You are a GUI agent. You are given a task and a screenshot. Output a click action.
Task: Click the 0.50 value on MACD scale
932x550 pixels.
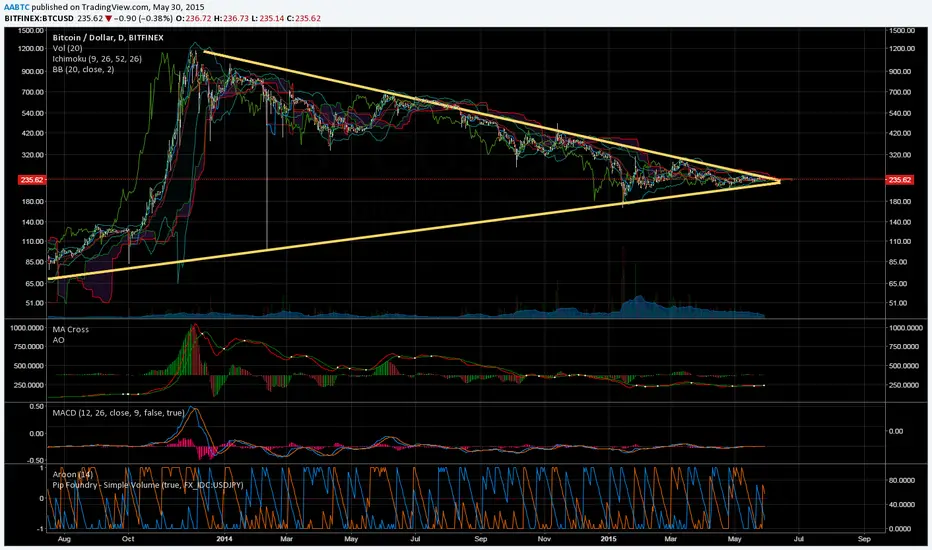point(36,407)
